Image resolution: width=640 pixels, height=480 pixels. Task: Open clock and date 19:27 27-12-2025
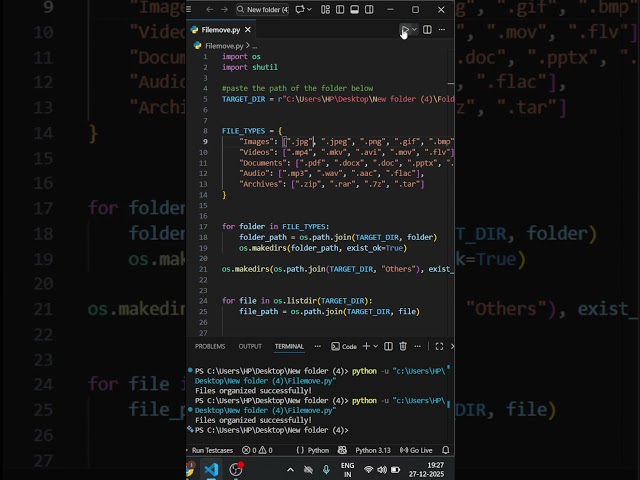point(426,470)
